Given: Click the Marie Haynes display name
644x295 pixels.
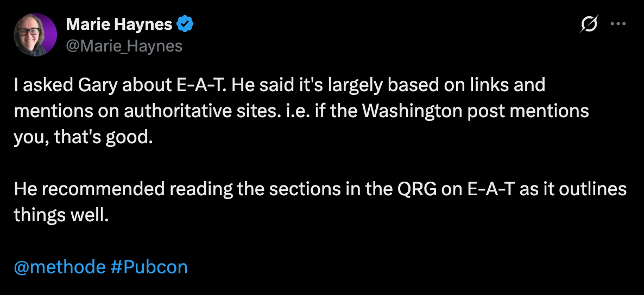Looking at the screenshot, I should pos(119,25).
